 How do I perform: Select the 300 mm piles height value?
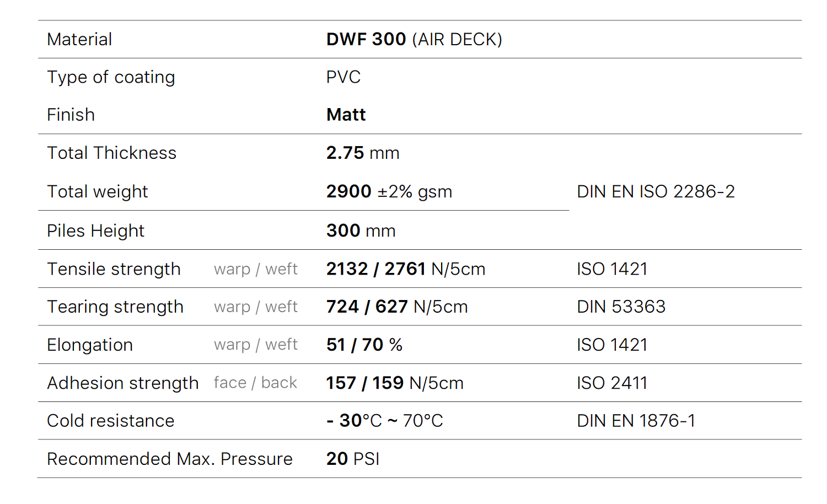point(361,230)
